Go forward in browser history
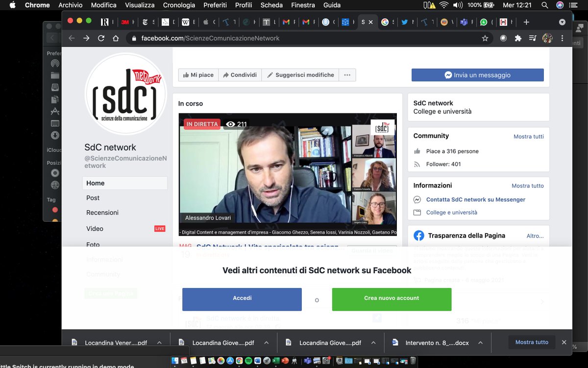The height and width of the screenshot is (368, 588). click(86, 38)
